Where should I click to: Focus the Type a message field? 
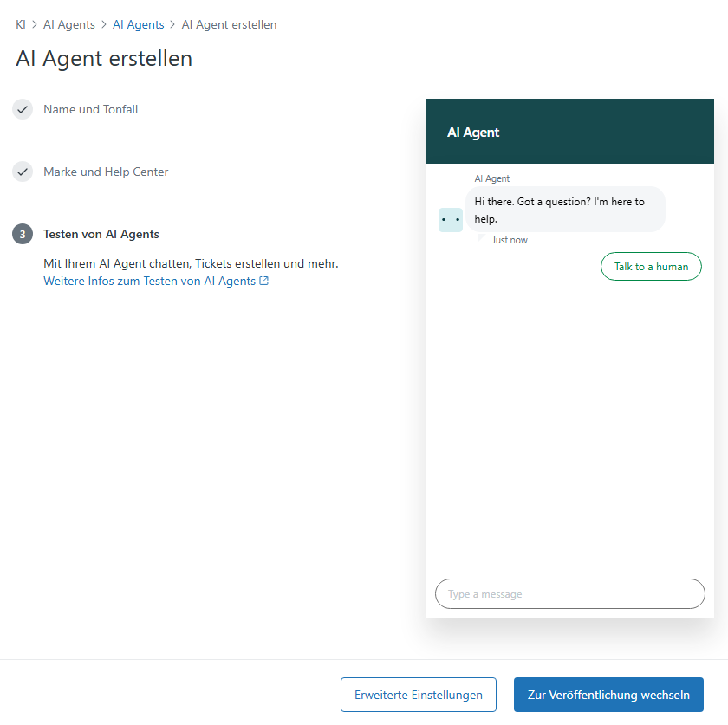pos(569,594)
